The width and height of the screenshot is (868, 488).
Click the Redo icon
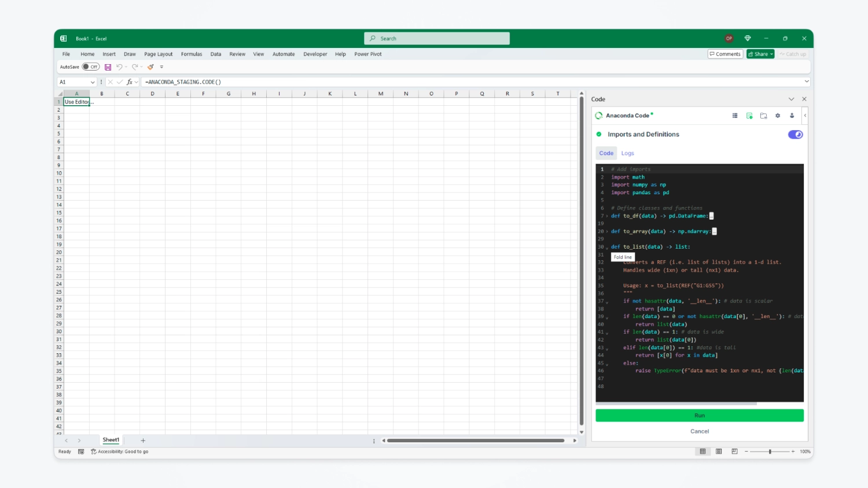point(134,67)
